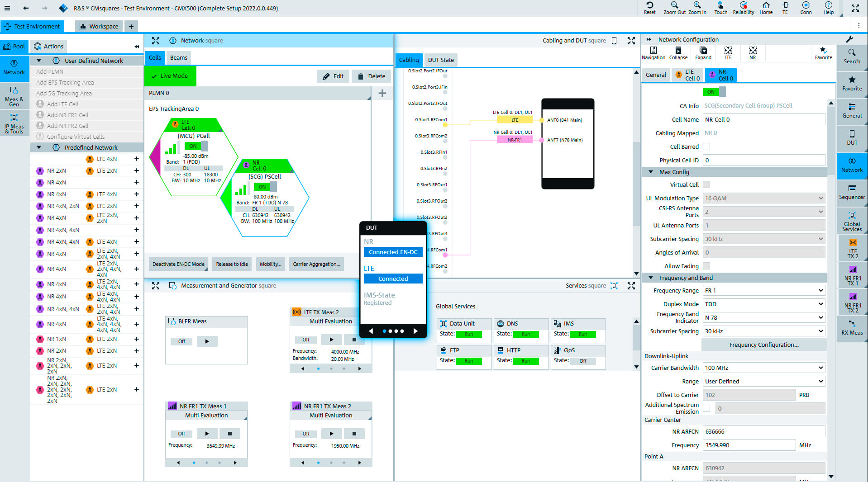Click the Collapse icon in Network Configuration
Viewport: 868px width, 482px height.
[678, 53]
